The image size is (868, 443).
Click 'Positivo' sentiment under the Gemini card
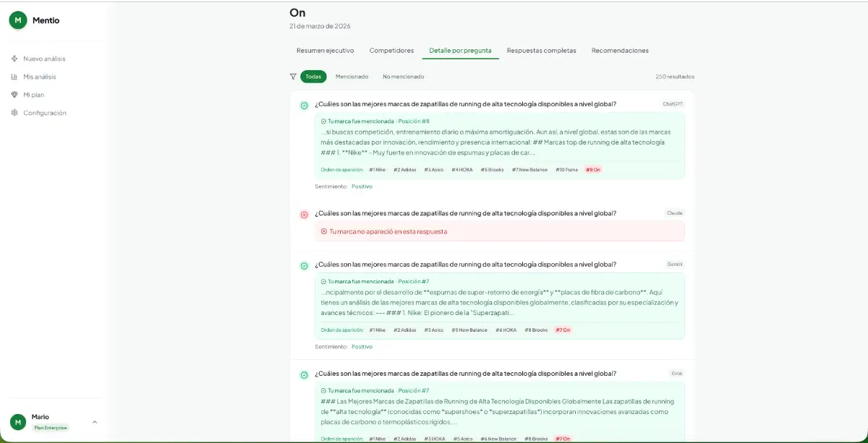(x=362, y=347)
